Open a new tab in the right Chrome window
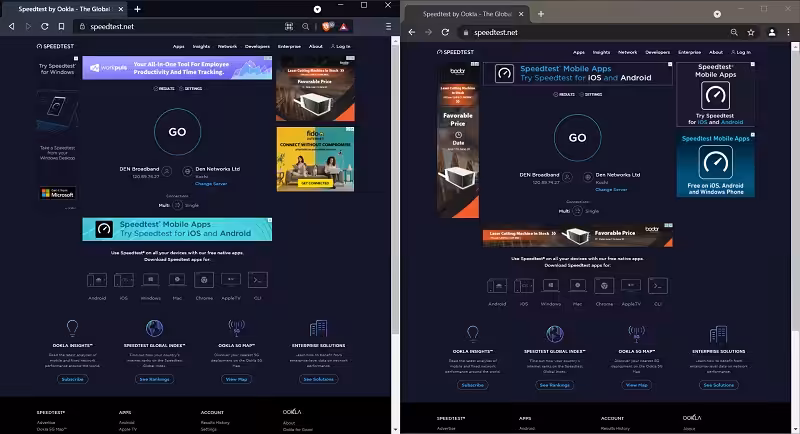800x434 pixels. 541,14
